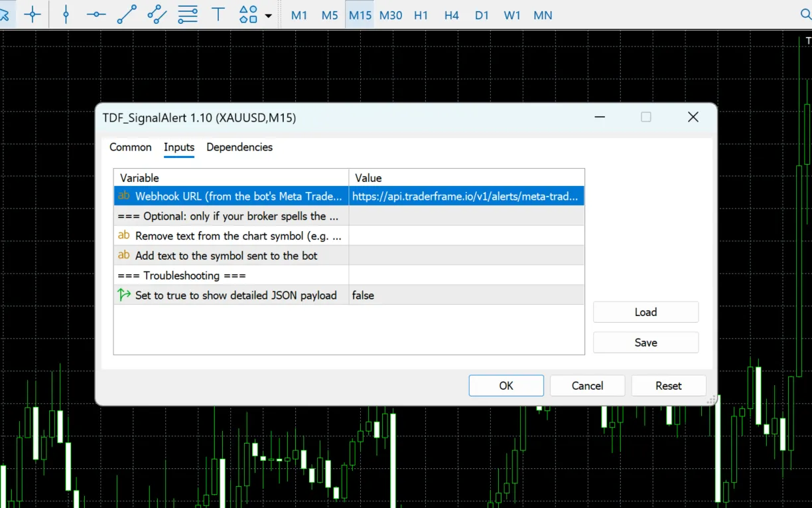Select the Webhook URL variable row

coord(231,196)
